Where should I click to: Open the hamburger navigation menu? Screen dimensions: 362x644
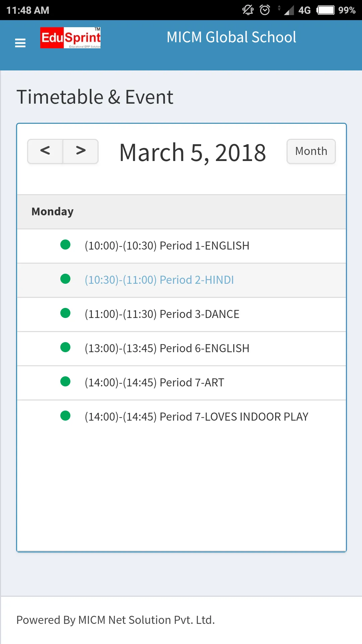[20, 43]
